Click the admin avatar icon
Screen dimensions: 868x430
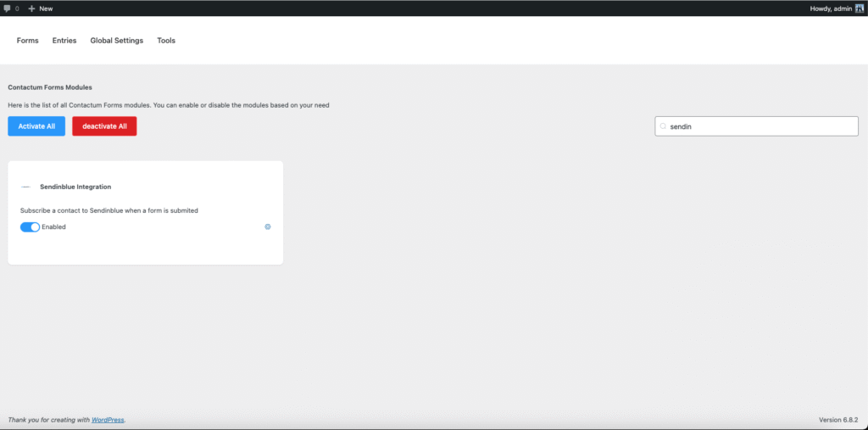pyautogui.click(x=859, y=8)
